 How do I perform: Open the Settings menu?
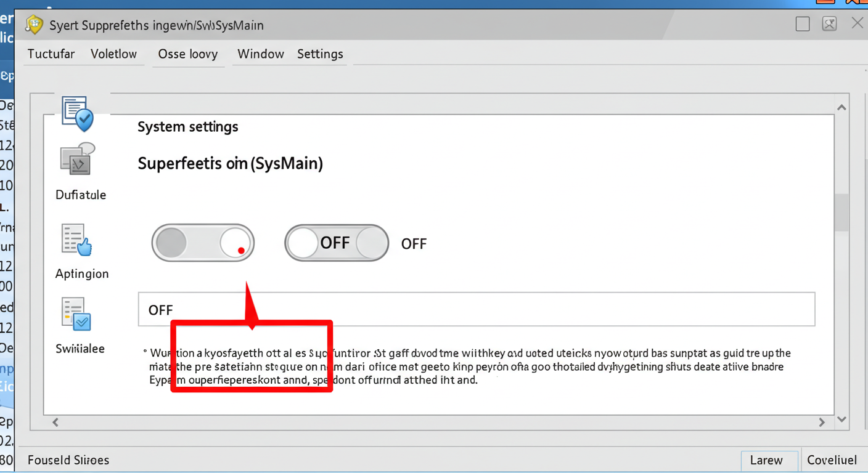[x=320, y=54]
